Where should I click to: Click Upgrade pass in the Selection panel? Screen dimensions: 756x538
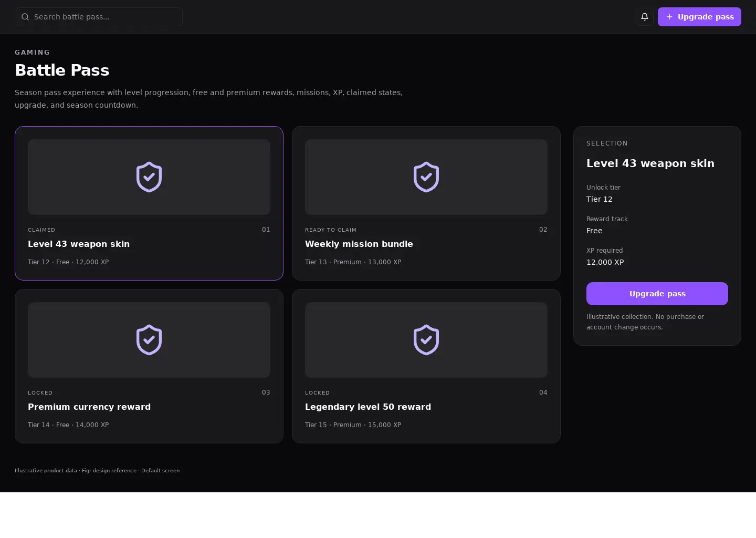[x=657, y=294]
